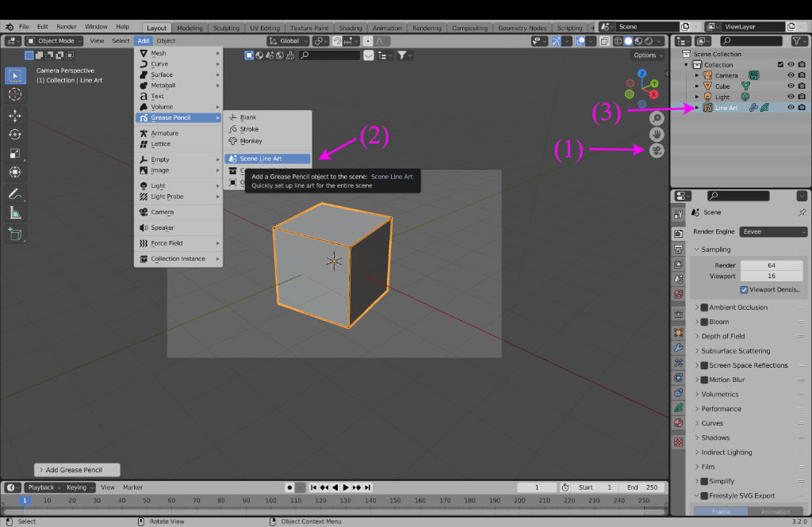The width and height of the screenshot is (812, 527).
Task: Select the Measure tool
Action: click(x=15, y=212)
